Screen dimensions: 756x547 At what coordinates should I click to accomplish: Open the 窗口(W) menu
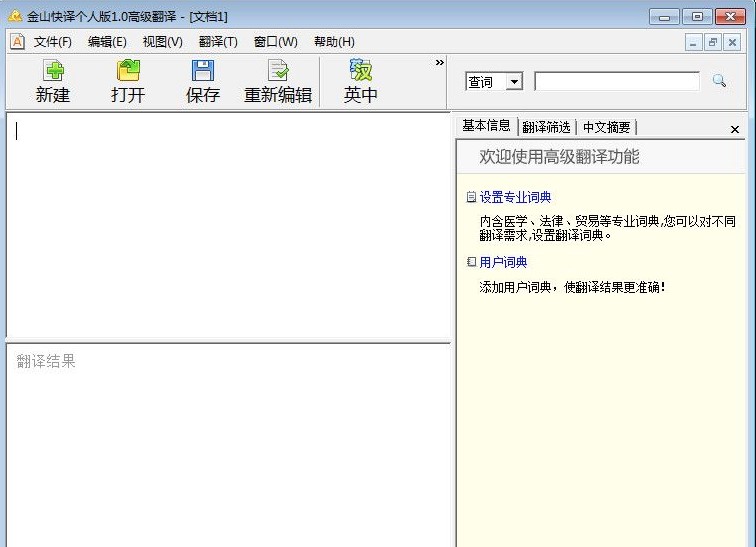point(275,42)
